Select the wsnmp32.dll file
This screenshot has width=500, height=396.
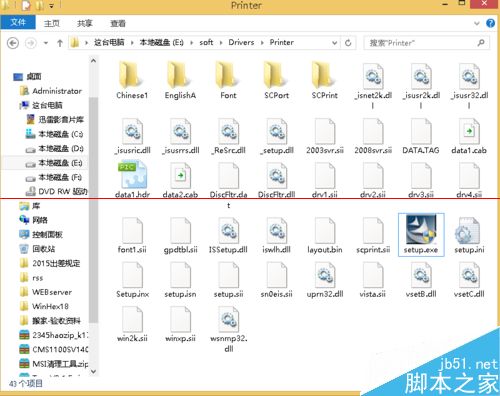[229, 329]
